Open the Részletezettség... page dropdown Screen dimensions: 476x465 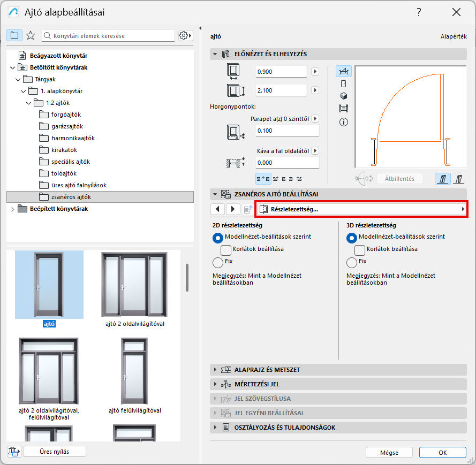(361, 209)
